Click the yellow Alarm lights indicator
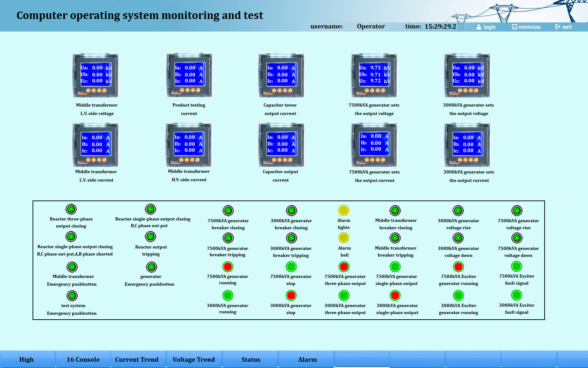 344,210
